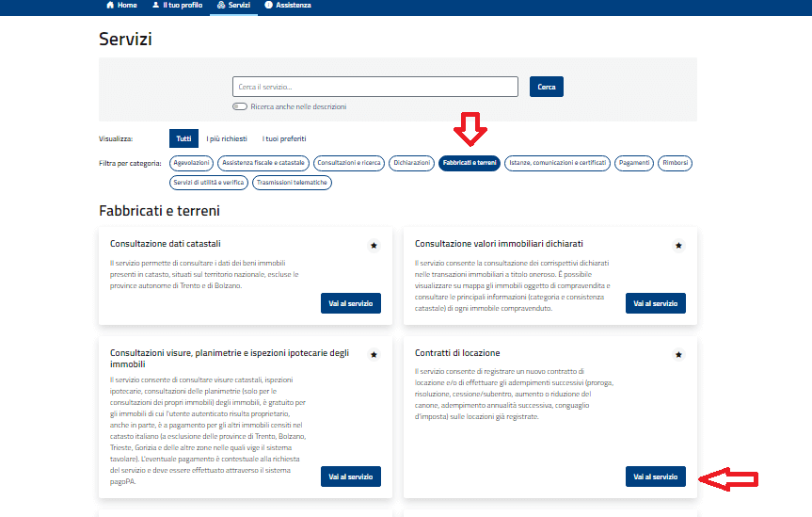This screenshot has height=517, width=812.
Task: Star the Consultazioni visure, planimetrie card
Action: 374,355
